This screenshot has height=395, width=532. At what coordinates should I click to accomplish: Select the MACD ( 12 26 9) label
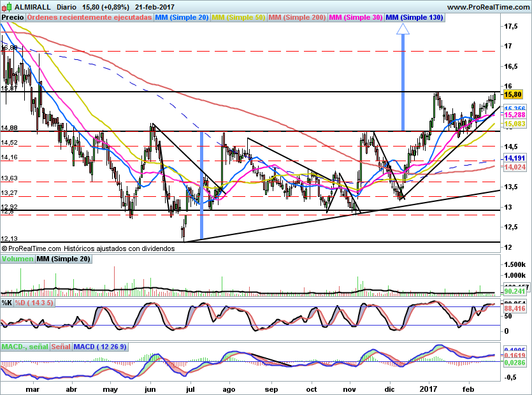pyautogui.click(x=100, y=347)
